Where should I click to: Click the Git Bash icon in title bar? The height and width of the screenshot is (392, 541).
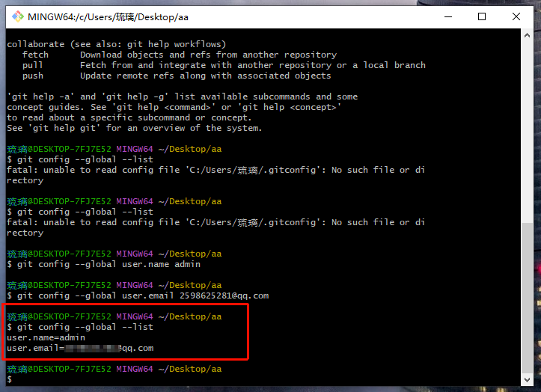point(16,16)
